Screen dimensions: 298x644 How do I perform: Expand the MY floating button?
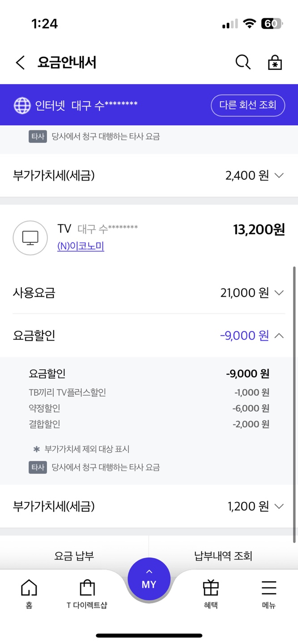point(149,579)
